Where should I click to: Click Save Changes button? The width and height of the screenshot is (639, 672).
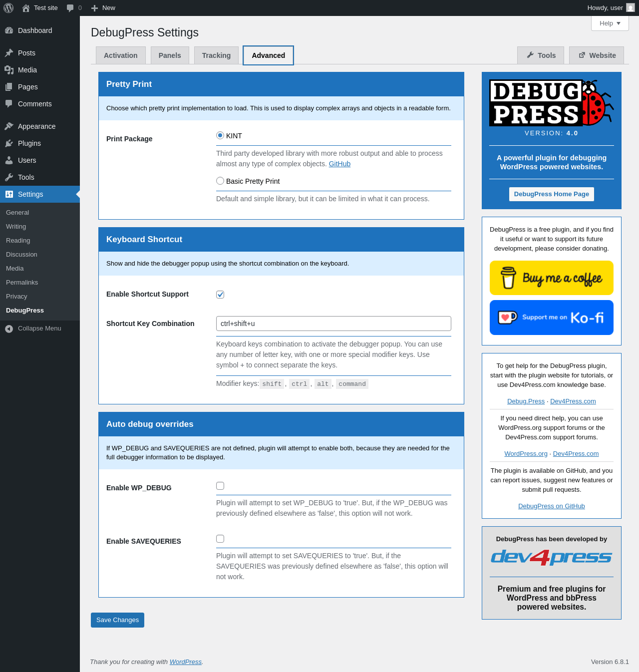(x=117, y=620)
